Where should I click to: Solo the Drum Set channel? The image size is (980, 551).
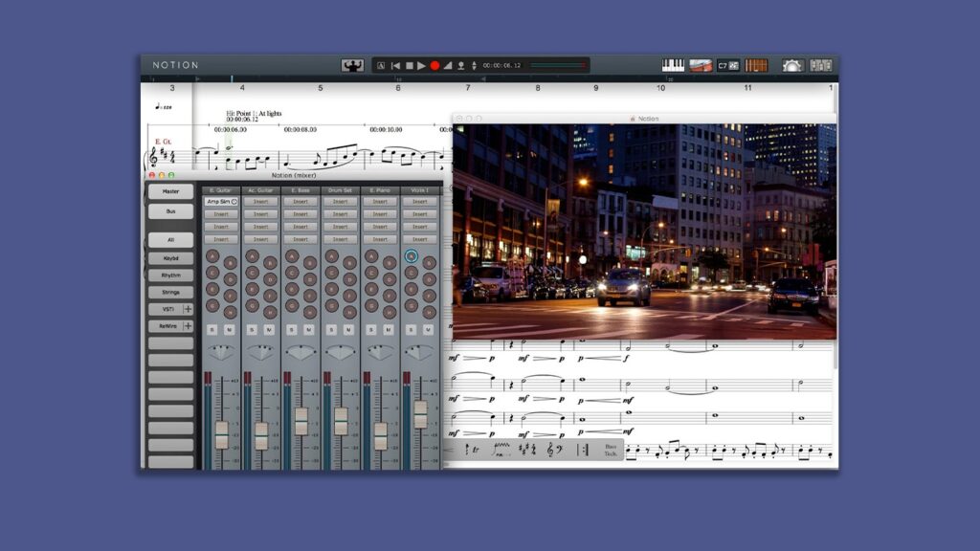pos(331,329)
